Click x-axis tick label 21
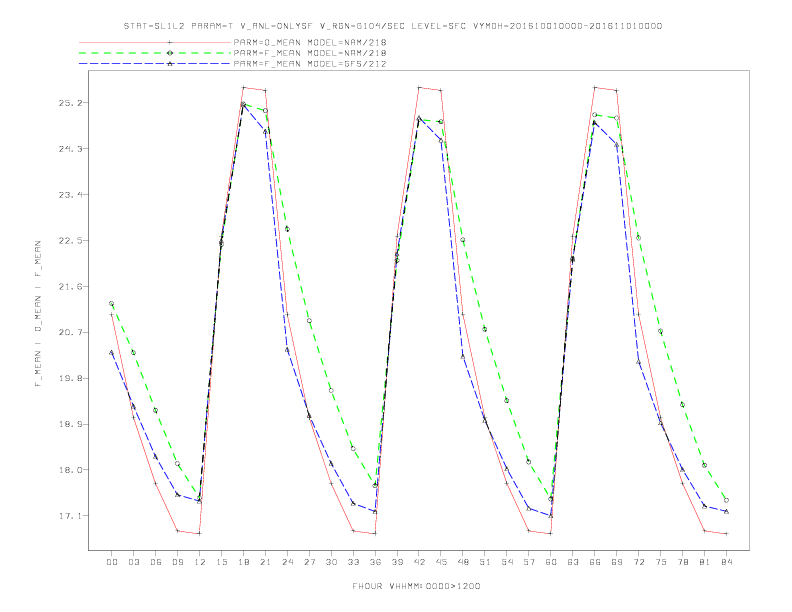 tap(265, 562)
